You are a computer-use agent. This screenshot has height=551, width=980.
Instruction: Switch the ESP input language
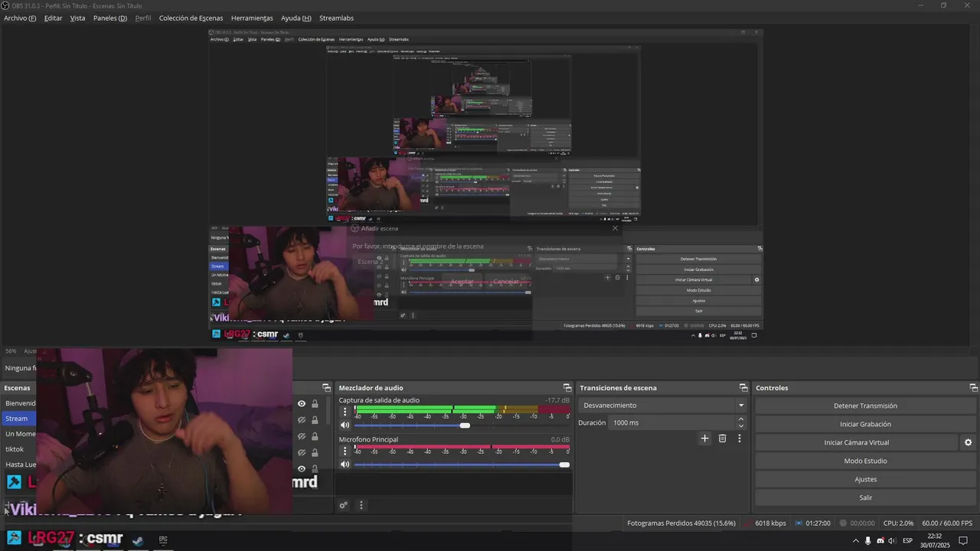pos(907,540)
